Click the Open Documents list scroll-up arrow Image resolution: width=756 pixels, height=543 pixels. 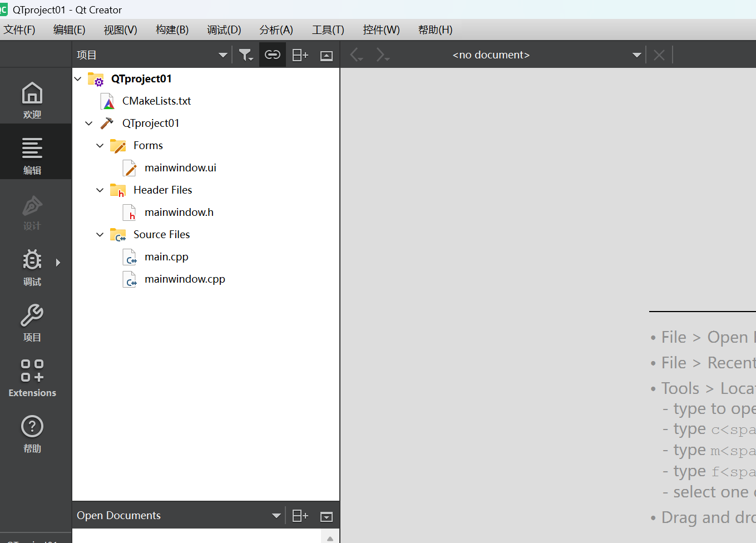click(x=330, y=538)
